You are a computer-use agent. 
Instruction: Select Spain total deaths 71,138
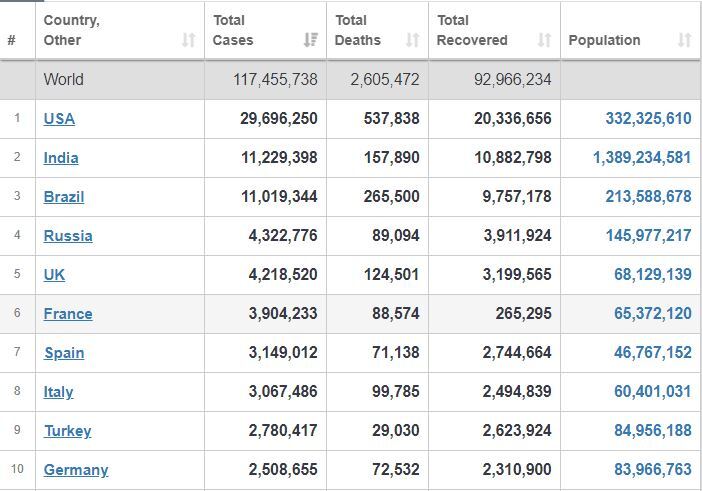point(396,352)
